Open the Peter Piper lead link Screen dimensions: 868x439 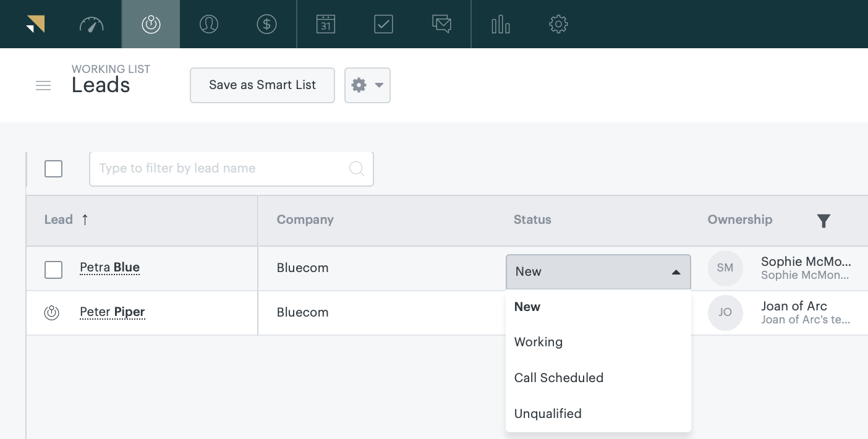pos(112,312)
